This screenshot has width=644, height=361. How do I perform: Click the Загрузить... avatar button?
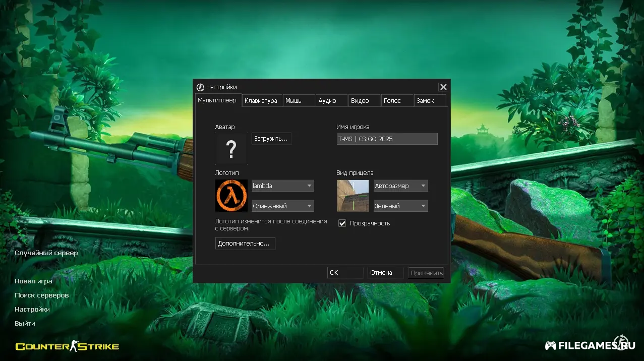[x=271, y=139]
